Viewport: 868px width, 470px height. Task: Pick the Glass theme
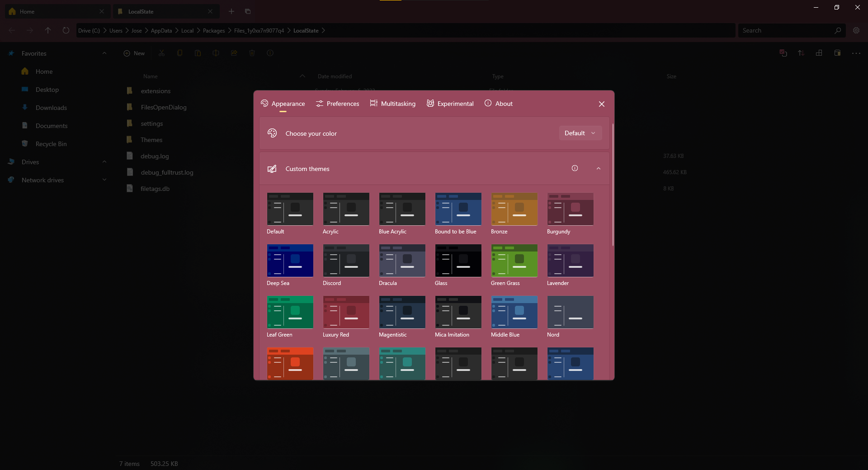click(x=458, y=261)
